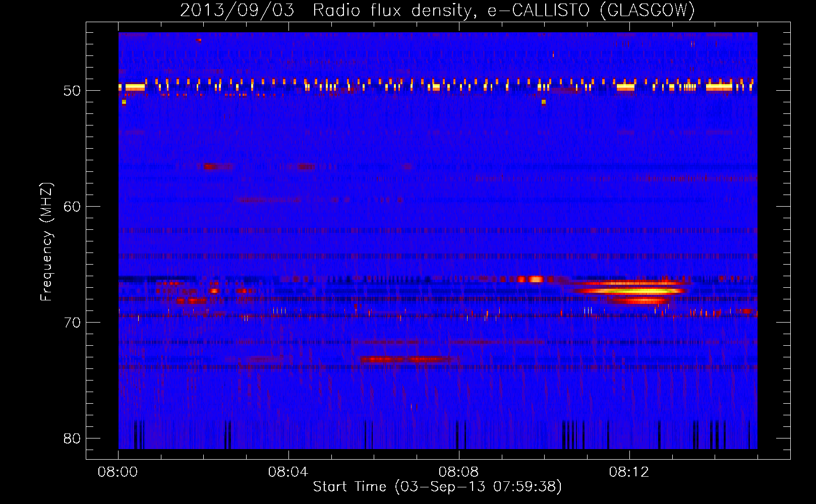Click the bright yellow emission streak near 67 MHz
Viewport: 816px width, 504px height.
pyautogui.click(x=630, y=291)
